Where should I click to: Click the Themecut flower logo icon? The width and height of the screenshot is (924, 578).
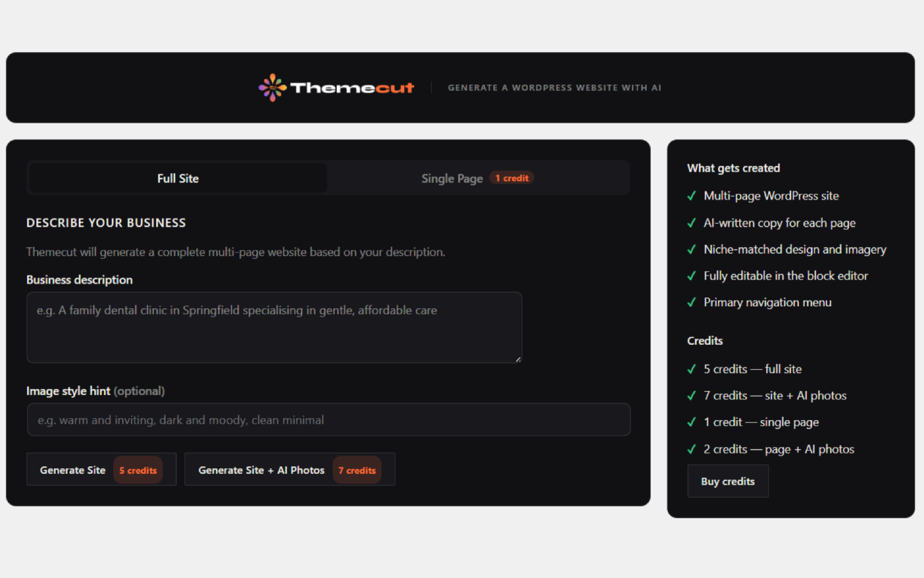click(x=273, y=87)
